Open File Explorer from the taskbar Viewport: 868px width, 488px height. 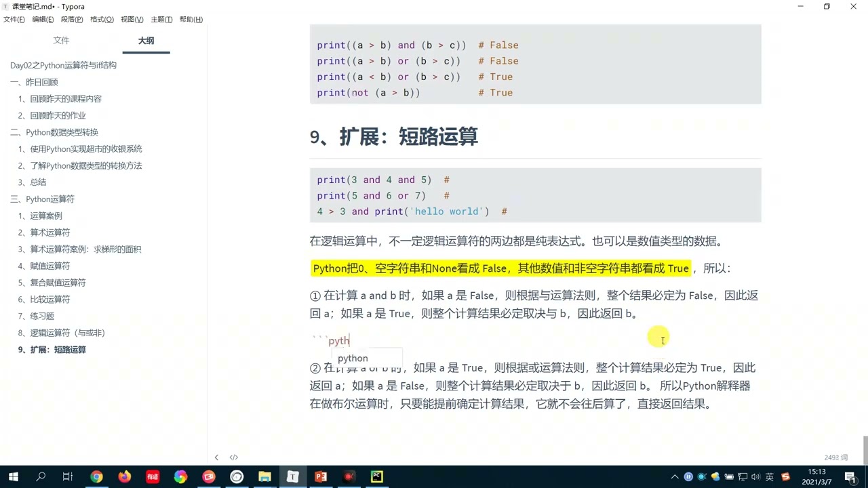264,476
